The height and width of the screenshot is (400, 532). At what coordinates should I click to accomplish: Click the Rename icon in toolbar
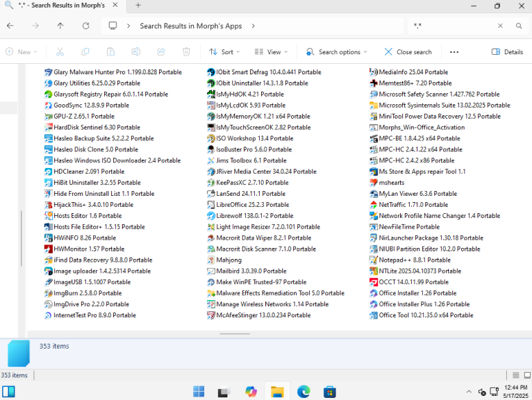pos(135,52)
